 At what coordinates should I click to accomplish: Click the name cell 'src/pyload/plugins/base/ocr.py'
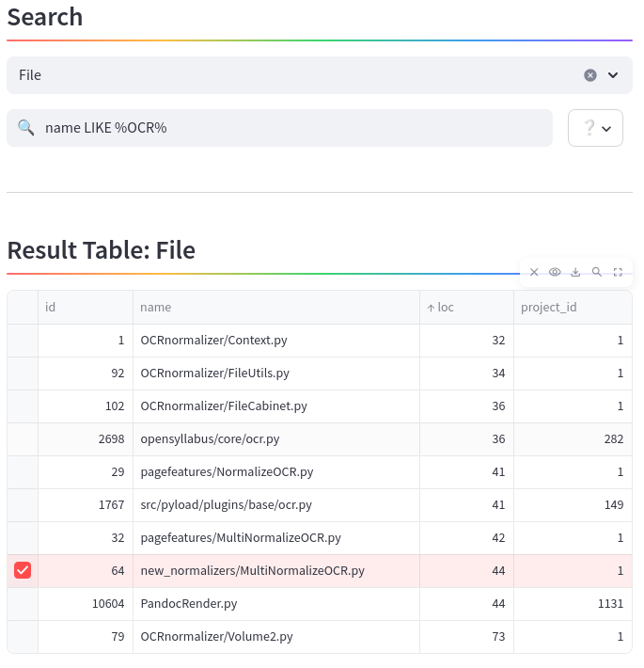click(x=275, y=505)
